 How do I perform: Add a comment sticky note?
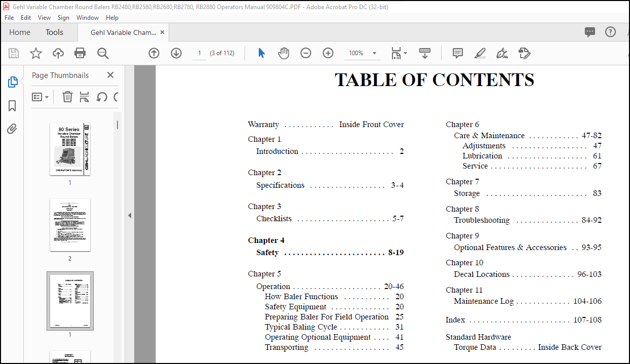(x=458, y=53)
